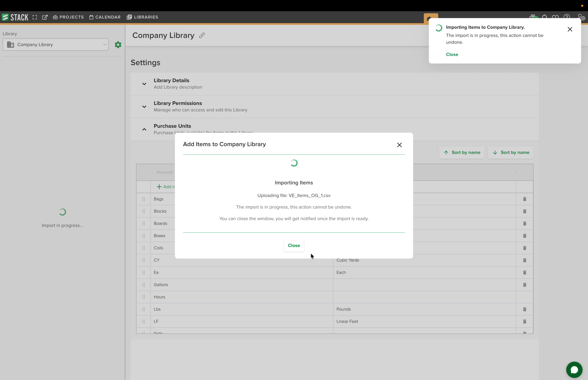Click the STACK logo
This screenshot has height=380, width=588.
click(x=15, y=17)
